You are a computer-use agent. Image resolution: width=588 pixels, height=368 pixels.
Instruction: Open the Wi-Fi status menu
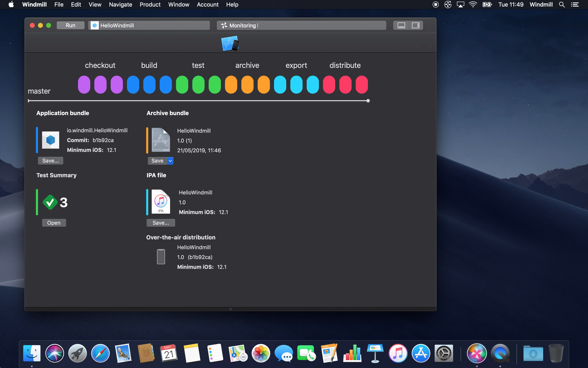(473, 4)
